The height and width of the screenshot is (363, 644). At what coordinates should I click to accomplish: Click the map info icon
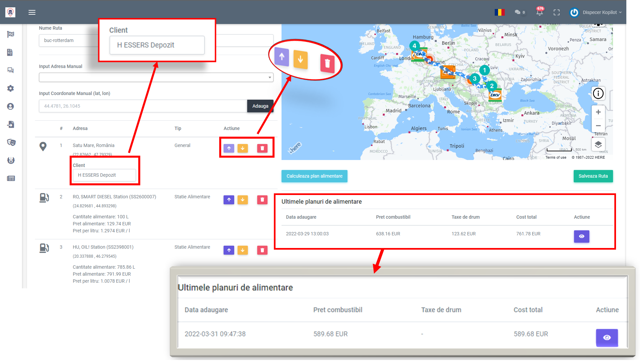(598, 93)
